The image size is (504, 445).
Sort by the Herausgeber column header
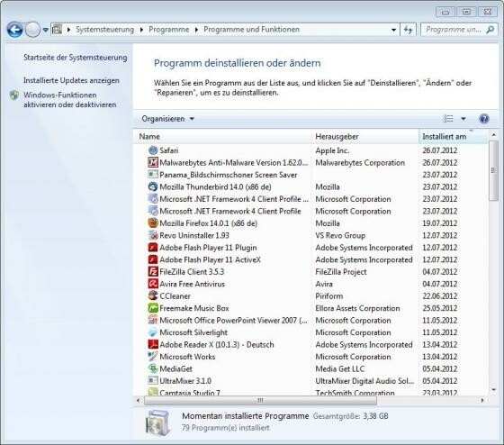tap(365, 136)
